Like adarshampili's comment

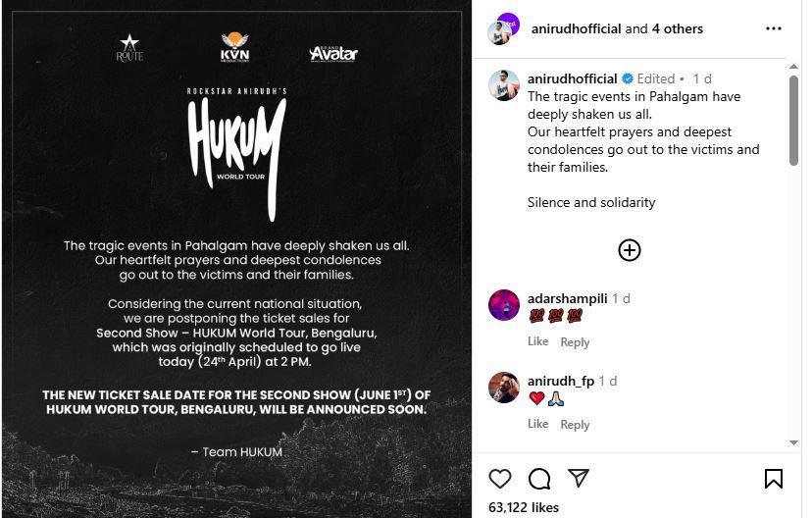coord(537,341)
